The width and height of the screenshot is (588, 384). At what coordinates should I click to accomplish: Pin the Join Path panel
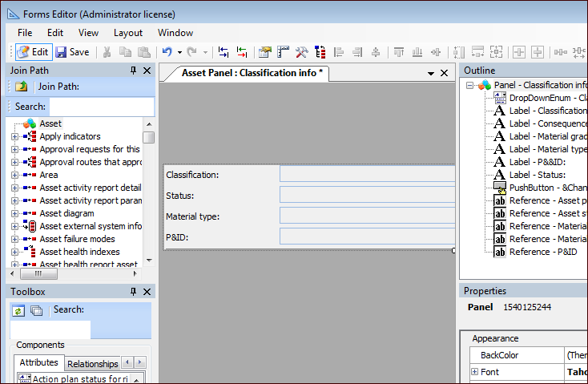(x=134, y=71)
